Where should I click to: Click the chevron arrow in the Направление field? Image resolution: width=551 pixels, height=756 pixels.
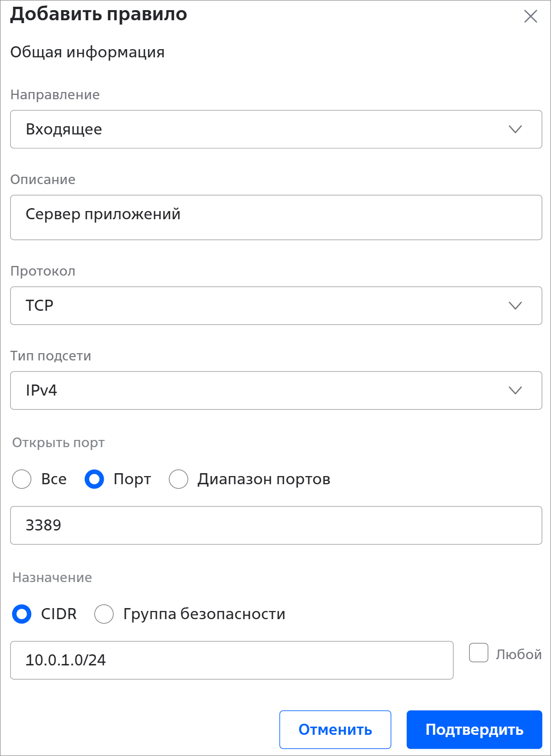(x=515, y=129)
